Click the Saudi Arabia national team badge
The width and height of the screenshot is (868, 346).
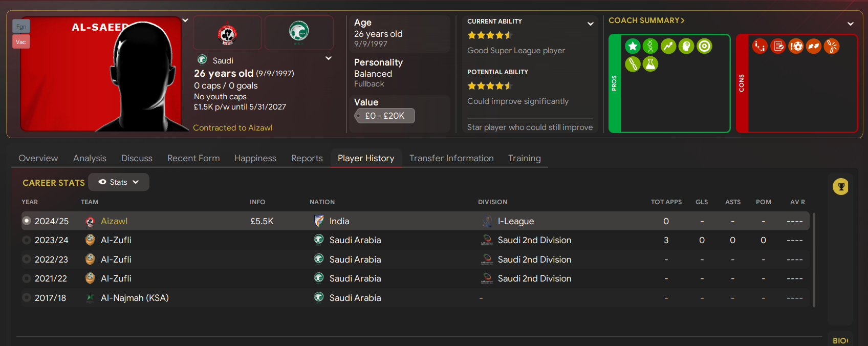[x=299, y=32]
